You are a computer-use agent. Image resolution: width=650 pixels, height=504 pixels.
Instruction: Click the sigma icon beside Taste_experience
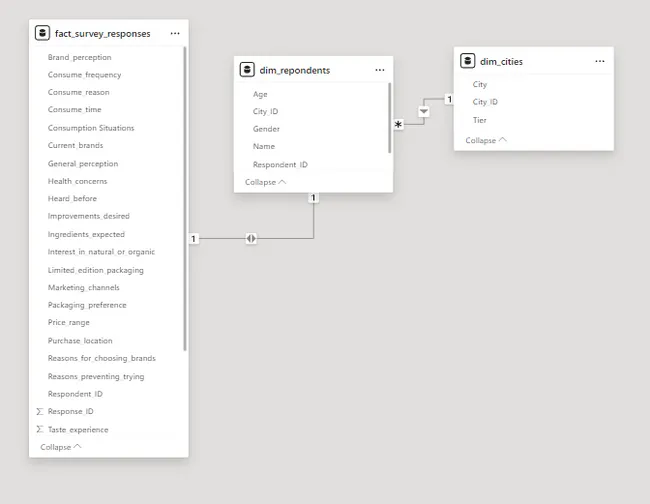(39, 429)
